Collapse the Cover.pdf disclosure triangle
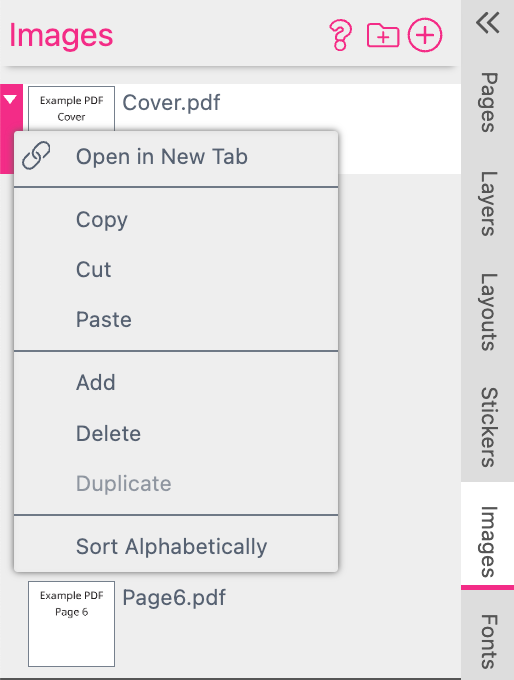 click(x=10, y=100)
